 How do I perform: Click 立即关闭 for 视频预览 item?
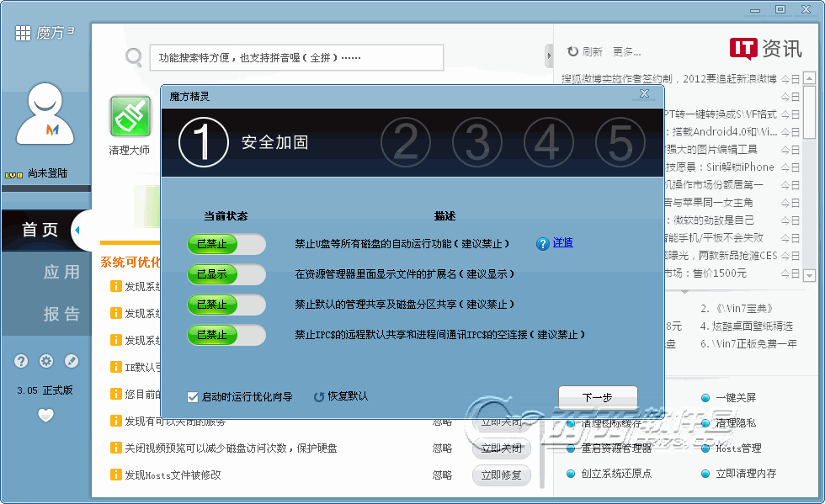(502, 448)
